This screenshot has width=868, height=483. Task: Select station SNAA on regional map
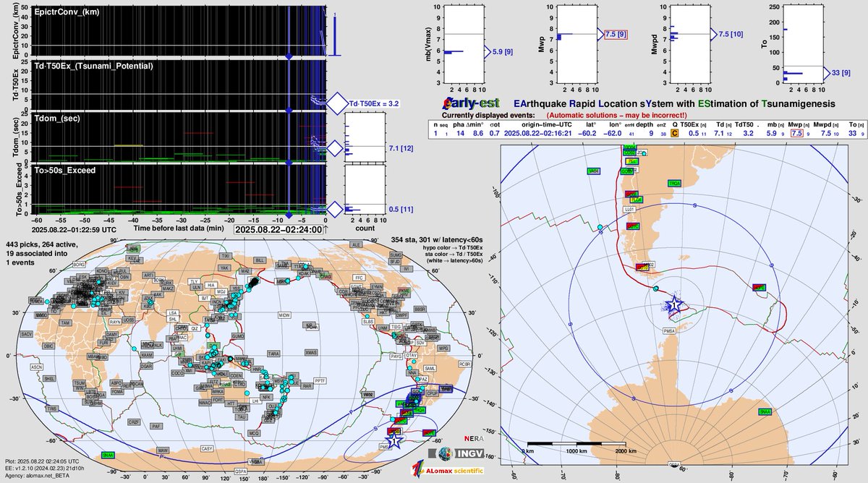pyautogui.click(x=765, y=411)
